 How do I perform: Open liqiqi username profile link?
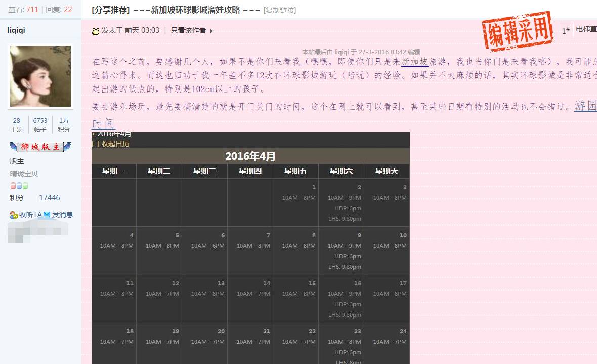[x=16, y=30]
